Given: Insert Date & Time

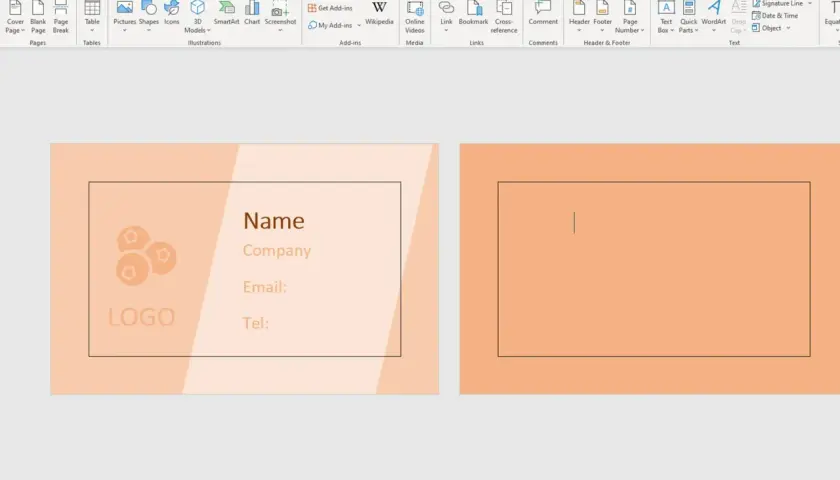Looking at the screenshot, I should click(x=775, y=16).
